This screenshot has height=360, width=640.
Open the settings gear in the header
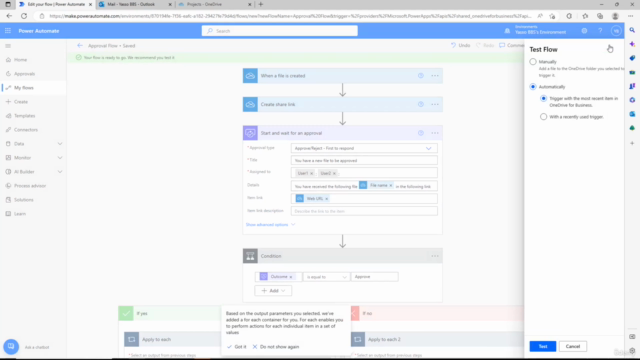[x=584, y=31]
